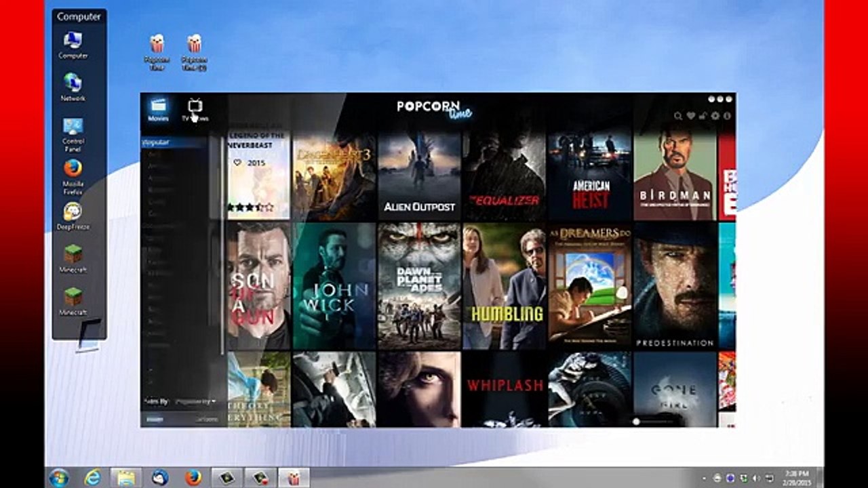
Task: Show hidden system tray icons arrow
Action: (704, 477)
